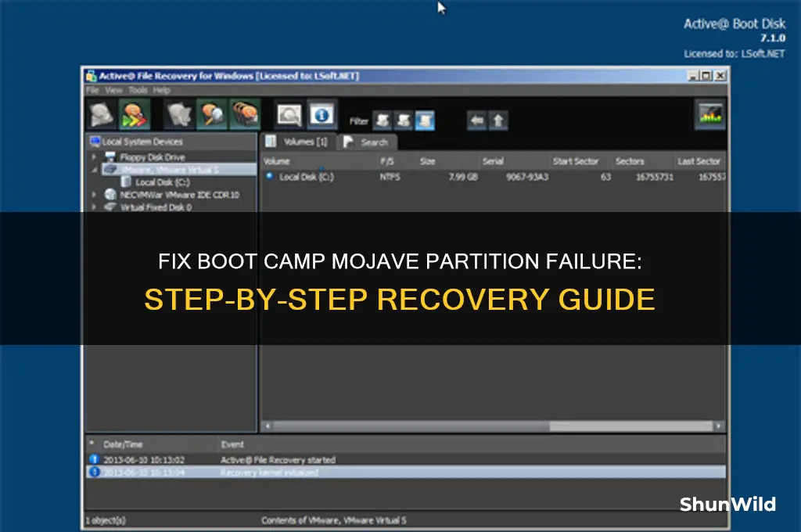Screen dimensions: 801x532
Task: Expand the Floppy Disk Drive node
Action: tap(94, 157)
